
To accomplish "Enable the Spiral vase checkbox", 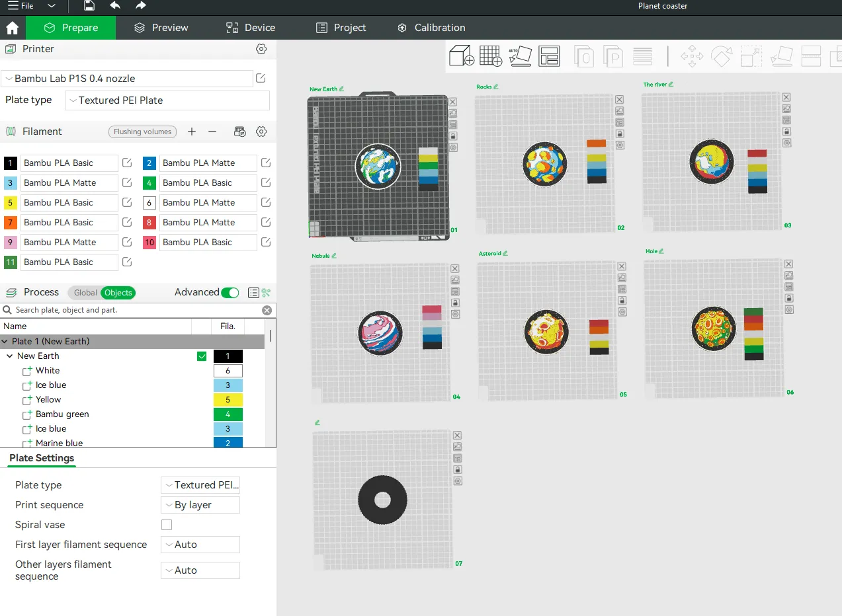I will [x=167, y=525].
